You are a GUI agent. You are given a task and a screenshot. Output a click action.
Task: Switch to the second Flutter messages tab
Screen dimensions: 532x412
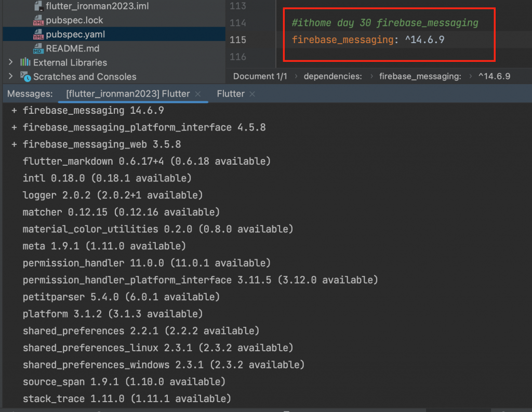[231, 94]
